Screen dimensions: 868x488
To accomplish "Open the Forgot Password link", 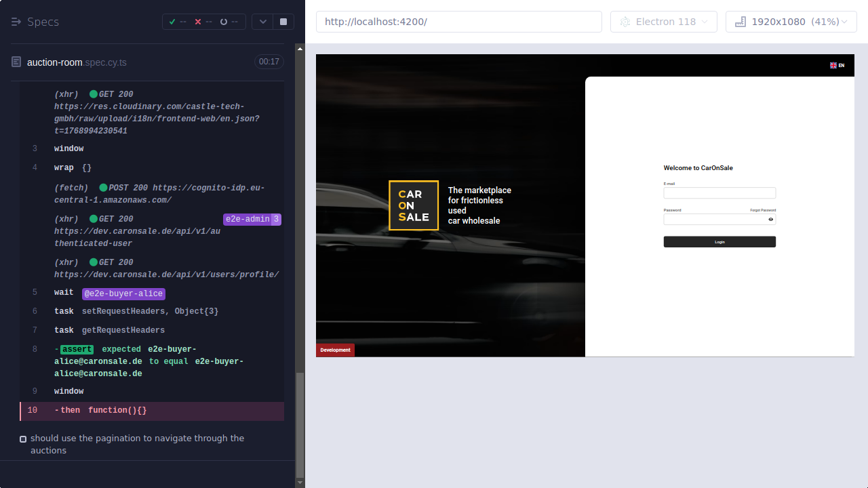I will point(762,209).
